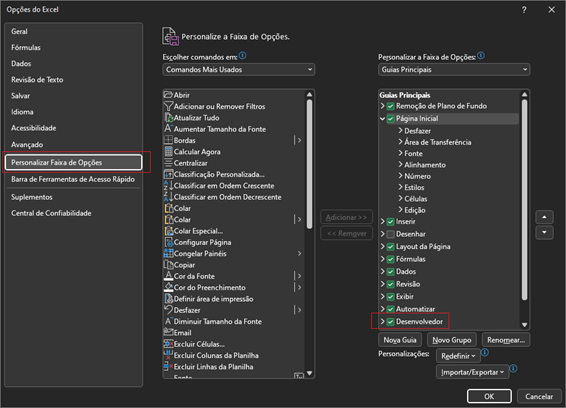Screen dimensions: 566x408
Task: Uncheck the Remoção de Plano de Fundo checkbox
Action: (x=390, y=106)
